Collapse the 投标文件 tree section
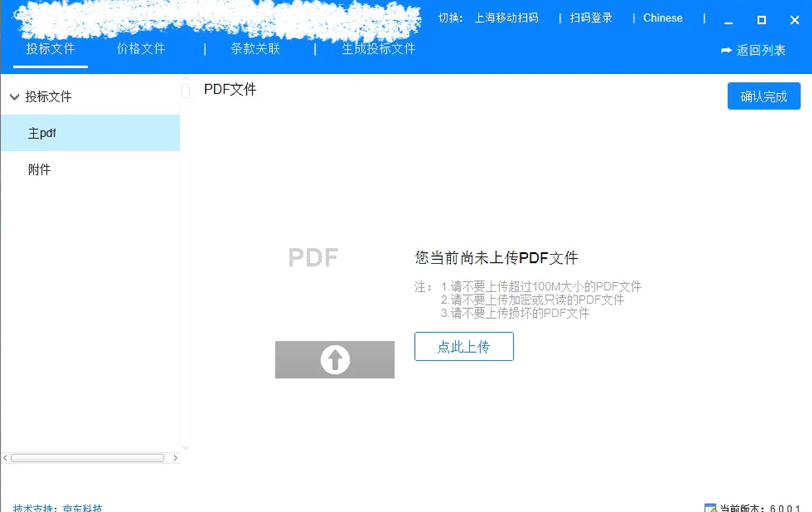The height and width of the screenshot is (512, 812). (14, 96)
